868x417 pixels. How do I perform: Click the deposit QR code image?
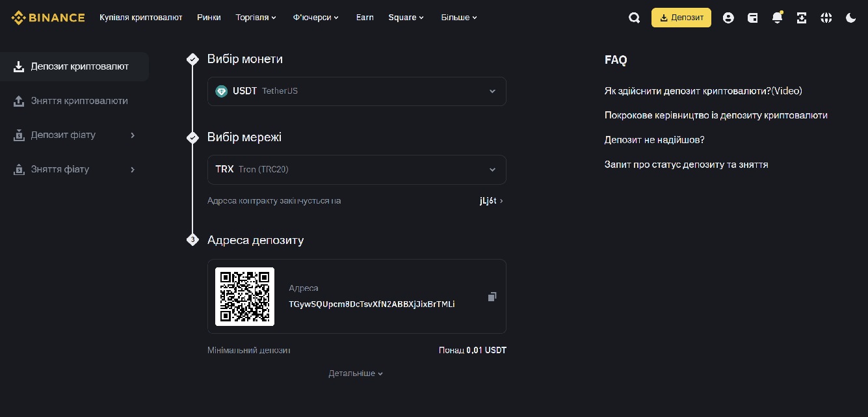(x=245, y=297)
